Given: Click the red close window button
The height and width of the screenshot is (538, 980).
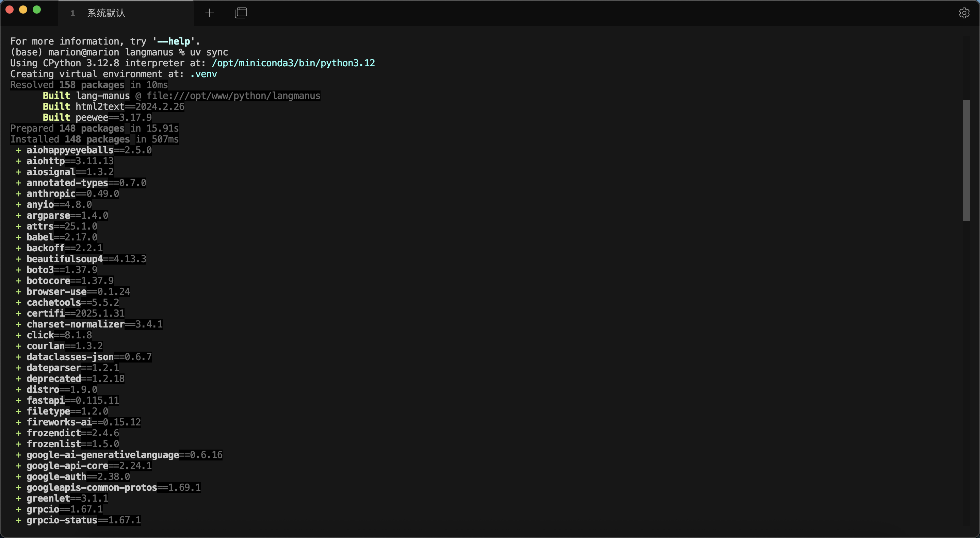Looking at the screenshot, I should coord(10,10).
